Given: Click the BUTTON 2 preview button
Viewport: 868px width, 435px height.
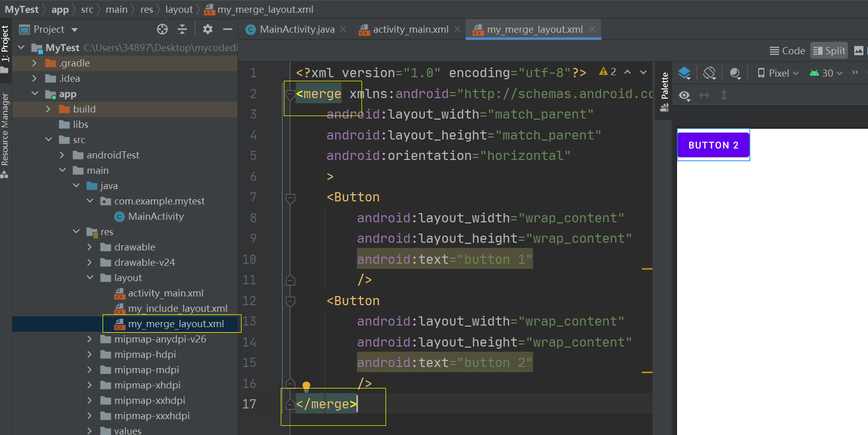Looking at the screenshot, I should coord(713,145).
